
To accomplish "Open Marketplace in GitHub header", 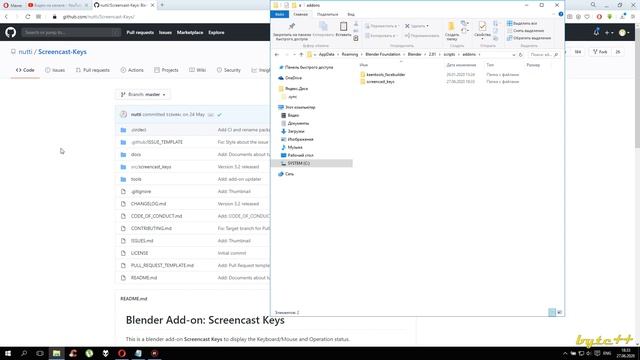I will [190, 32].
